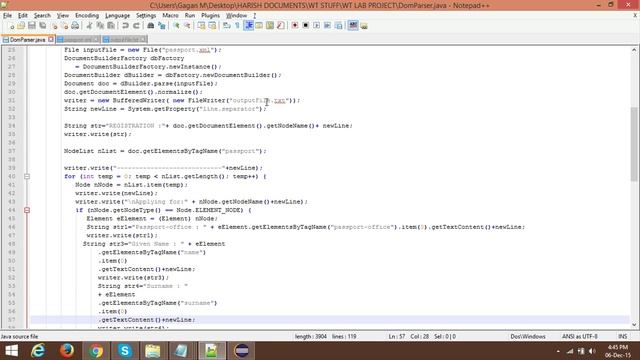This screenshot has width=640, height=360.
Task: Click the scroll up arrow of editor
Action: pos(634,50)
